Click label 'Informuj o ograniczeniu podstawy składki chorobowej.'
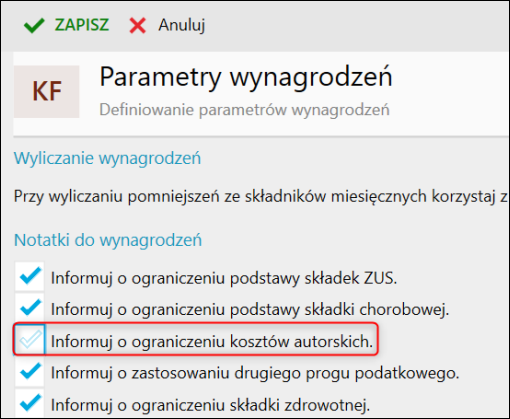 tap(250, 310)
